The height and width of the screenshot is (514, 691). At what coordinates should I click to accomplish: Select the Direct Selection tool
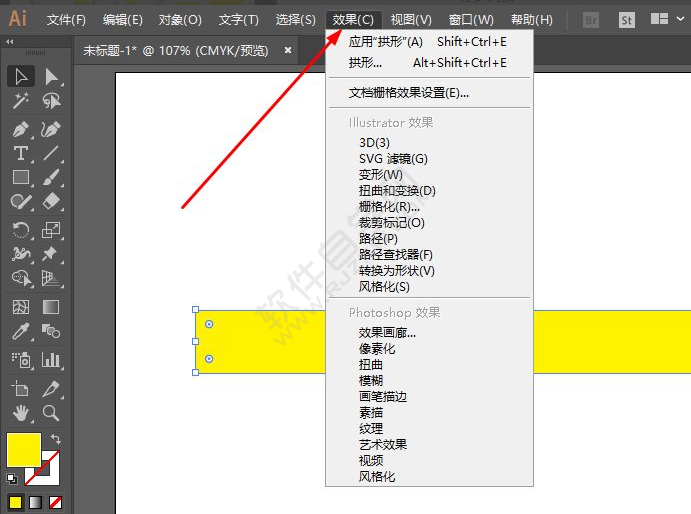(x=51, y=76)
